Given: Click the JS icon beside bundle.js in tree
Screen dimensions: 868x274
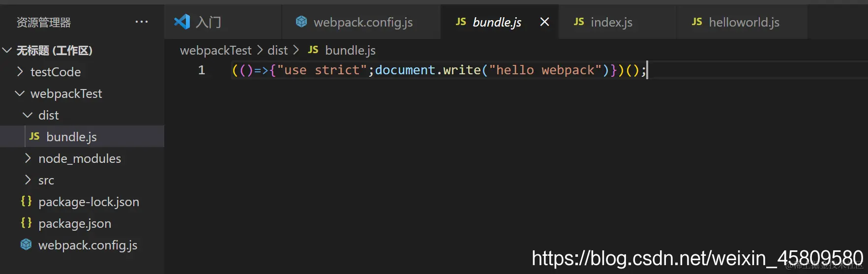Looking at the screenshot, I should click(34, 136).
